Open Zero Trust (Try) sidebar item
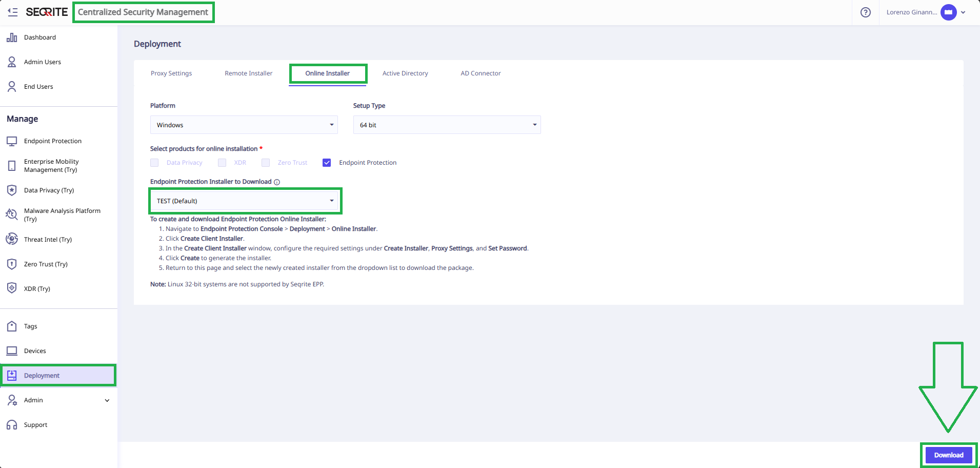The height and width of the screenshot is (468, 980). [46, 264]
